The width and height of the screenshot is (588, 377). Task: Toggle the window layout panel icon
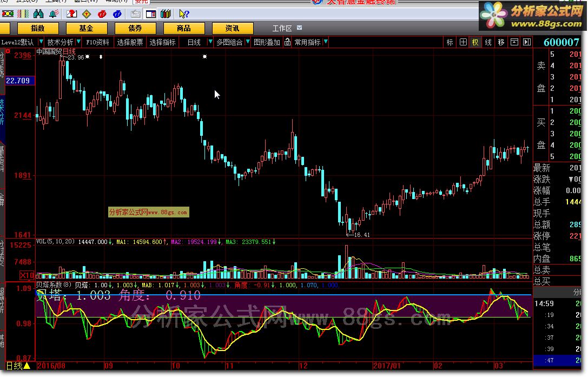coord(151,14)
